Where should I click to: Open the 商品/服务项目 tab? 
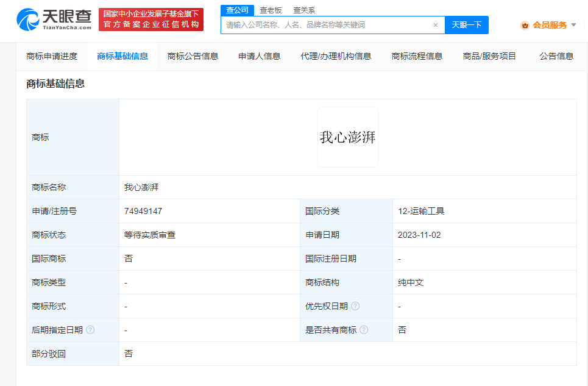click(x=489, y=56)
